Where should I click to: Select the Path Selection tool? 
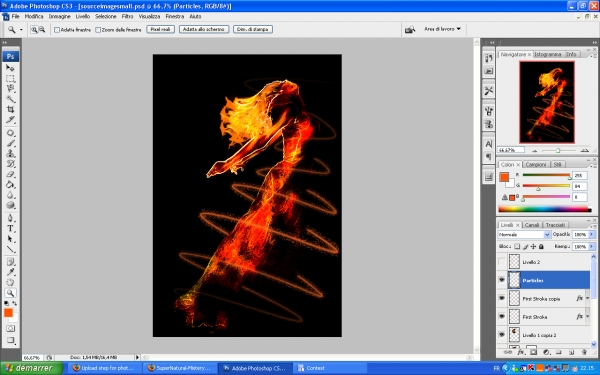tap(10, 239)
